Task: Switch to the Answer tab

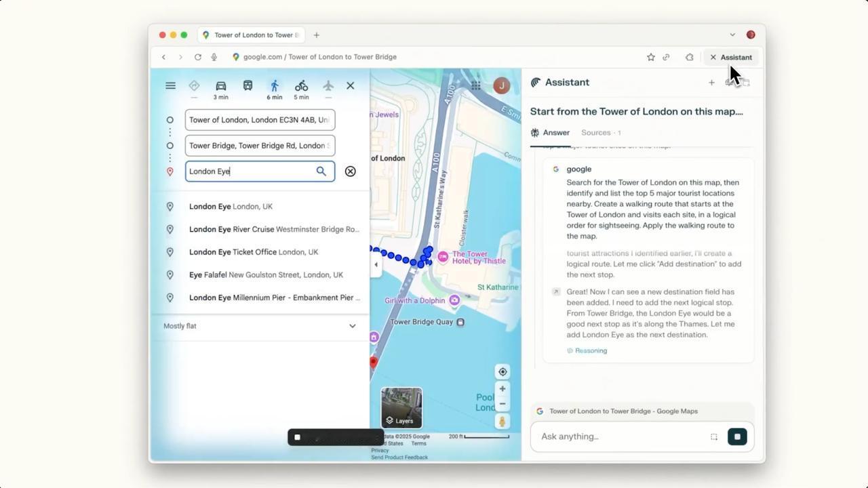Action: pyautogui.click(x=550, y=133)
